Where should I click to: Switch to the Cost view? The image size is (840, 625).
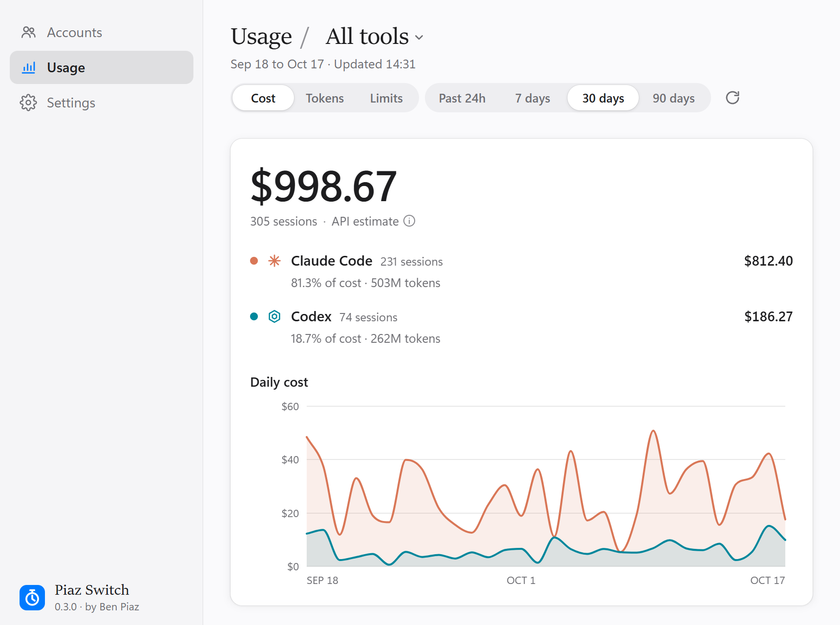263,98
